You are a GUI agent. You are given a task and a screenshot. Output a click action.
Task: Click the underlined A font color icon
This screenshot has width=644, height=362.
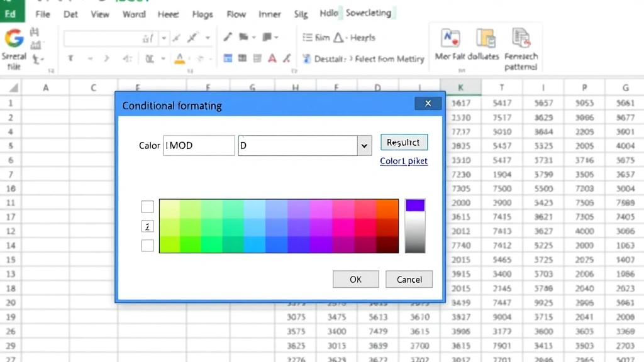(179, 58)
